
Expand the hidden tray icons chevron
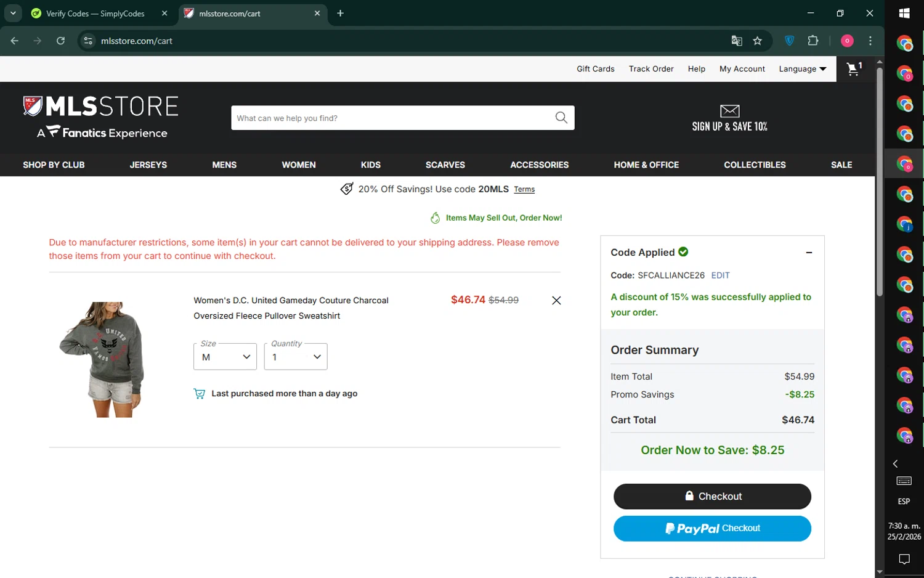896,463
